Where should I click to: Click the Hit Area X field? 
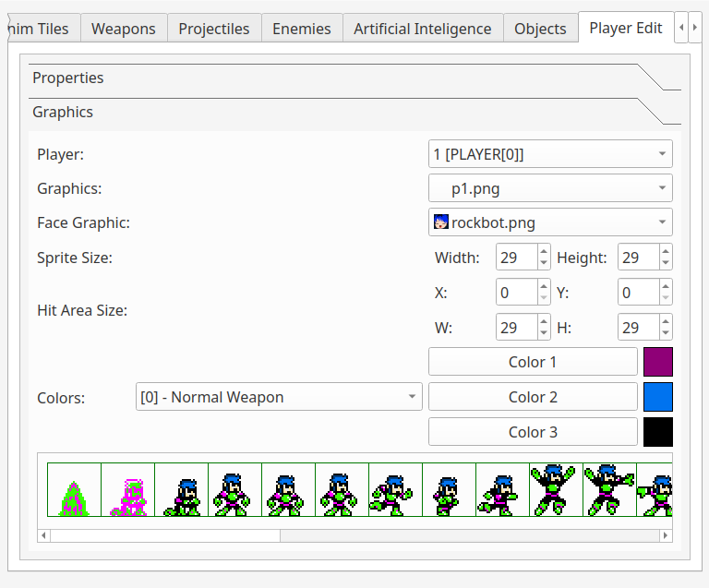pyautogui.click(x=517, y=293)
